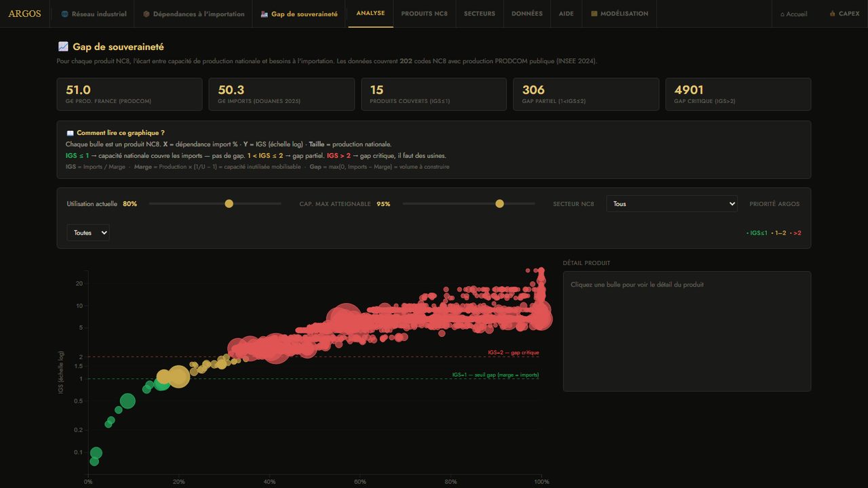
Task: Click the Cap. max atteignable slider handle
Action: tap(500, 203)
